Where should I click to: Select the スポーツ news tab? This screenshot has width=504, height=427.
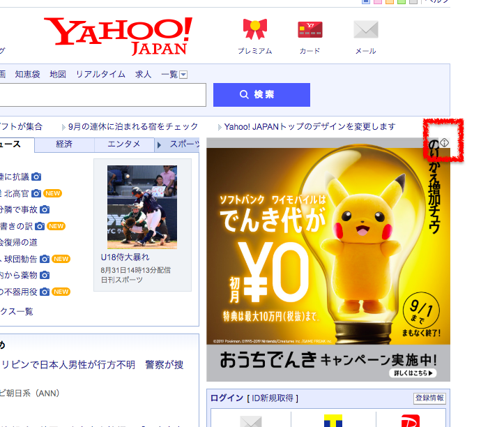click(x=185, y=144)
